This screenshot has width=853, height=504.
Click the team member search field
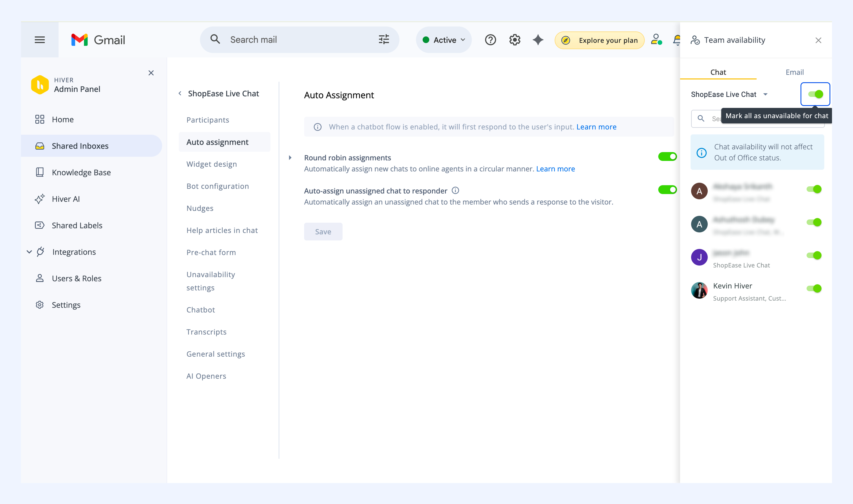[757, 118]
